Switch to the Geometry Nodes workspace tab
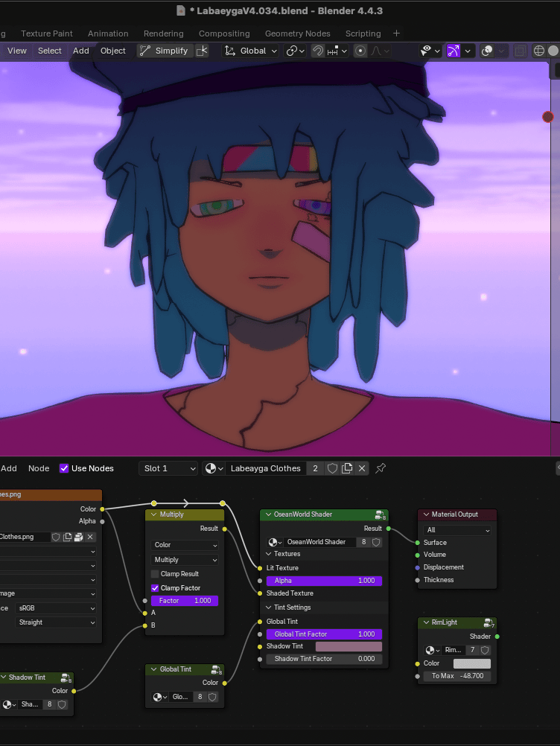Viewport: 560px width, 746px height. 297,34
